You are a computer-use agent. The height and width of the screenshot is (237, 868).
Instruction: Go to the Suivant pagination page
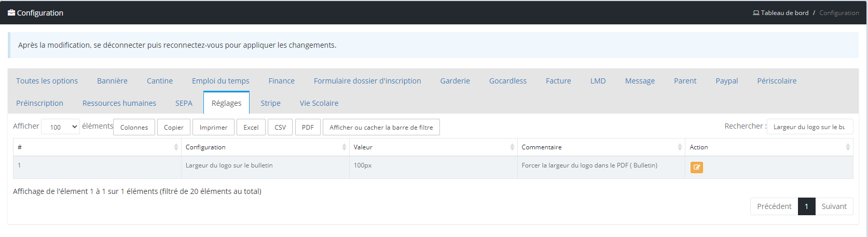click(x=834, y=206)
